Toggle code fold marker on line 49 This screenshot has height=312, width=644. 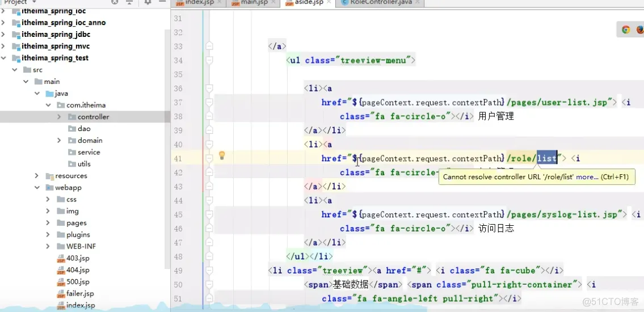(209, 271)
